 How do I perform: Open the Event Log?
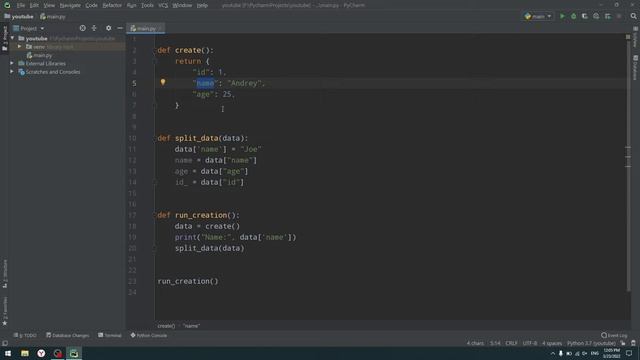click(x=614, y=336)
